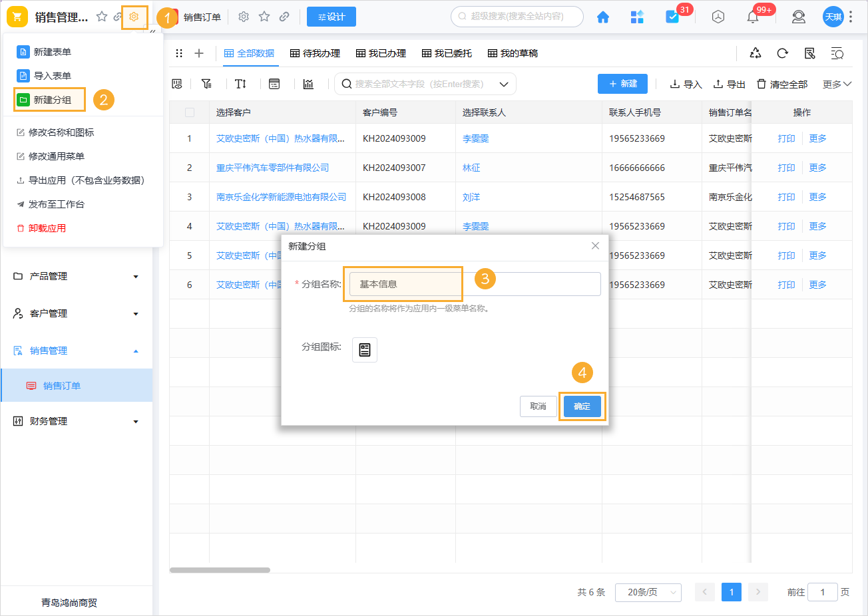Expand the 更多 dropdown in the toolbar
The width and height of the screenshot is (868, 616).
pyautogui.click(x=837, y=84)
